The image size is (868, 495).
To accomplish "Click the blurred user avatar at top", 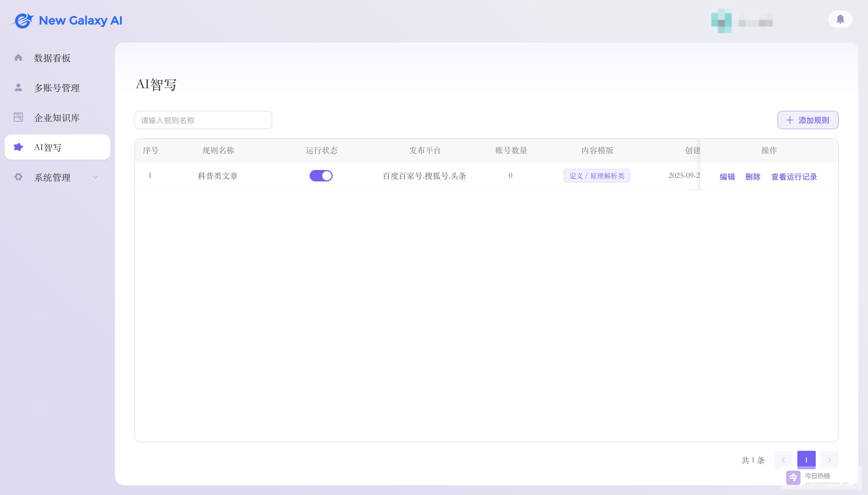I will point(721,21).
